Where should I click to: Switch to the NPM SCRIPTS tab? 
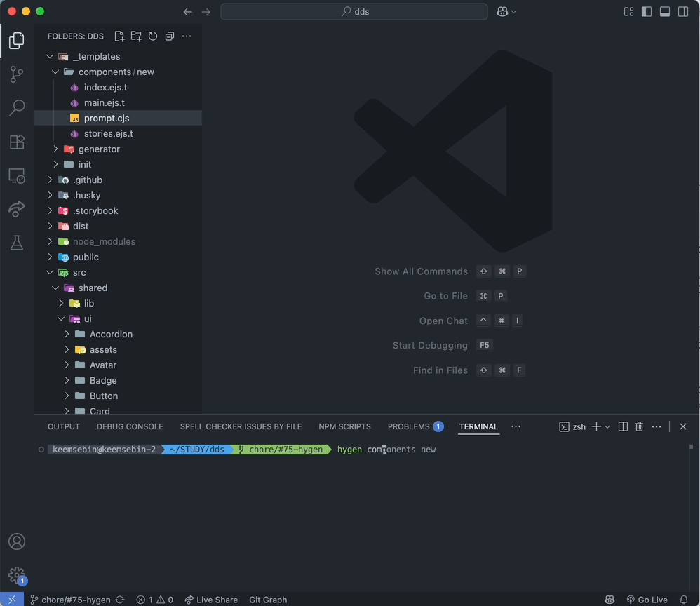click(344, 426)
